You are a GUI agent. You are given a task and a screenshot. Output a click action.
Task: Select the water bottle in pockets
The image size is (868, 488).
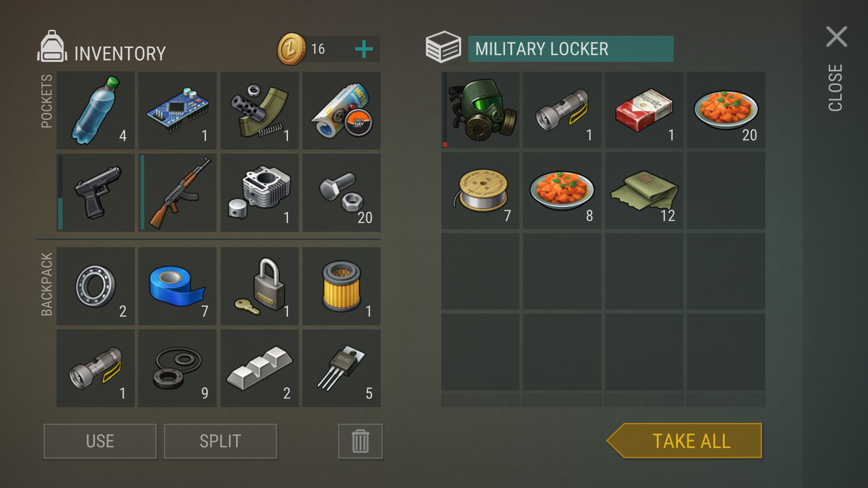tap(95, 110)
